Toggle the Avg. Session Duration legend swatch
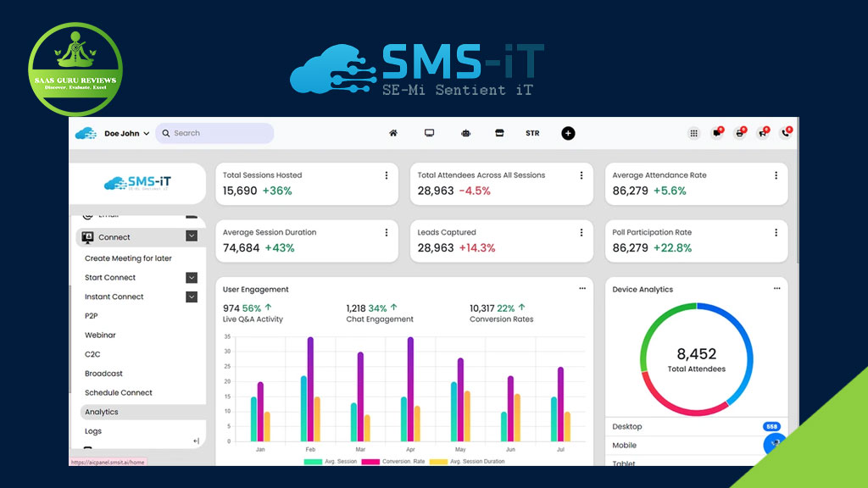This screenshot has width=868, height=488. click(438, 462)
